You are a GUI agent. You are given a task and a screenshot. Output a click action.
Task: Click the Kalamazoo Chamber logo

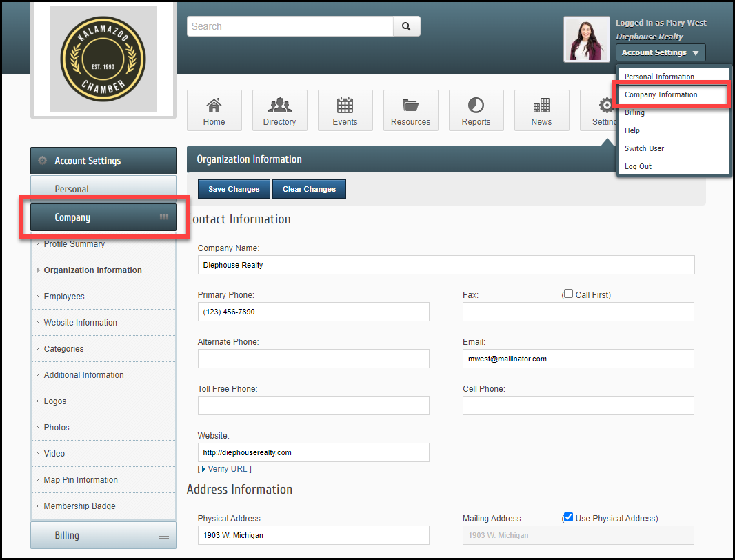pyautogui.click(x=103, y=59)
